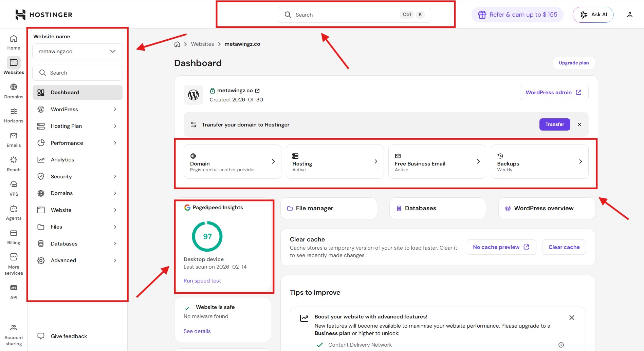
Task: Open Reach in the left rail
Action: point(14,164)
